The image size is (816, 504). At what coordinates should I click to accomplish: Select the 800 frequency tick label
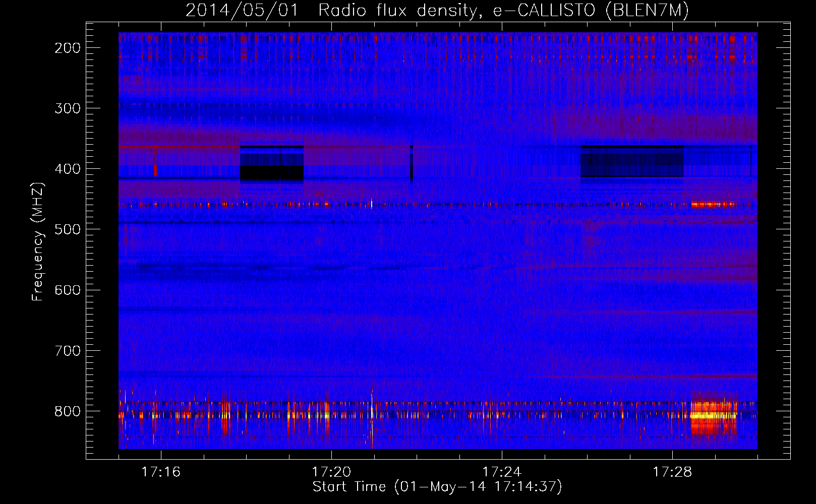pos(68,411)
